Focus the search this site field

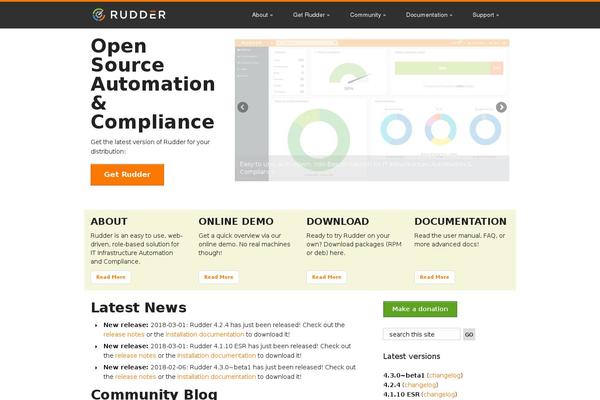422,334
